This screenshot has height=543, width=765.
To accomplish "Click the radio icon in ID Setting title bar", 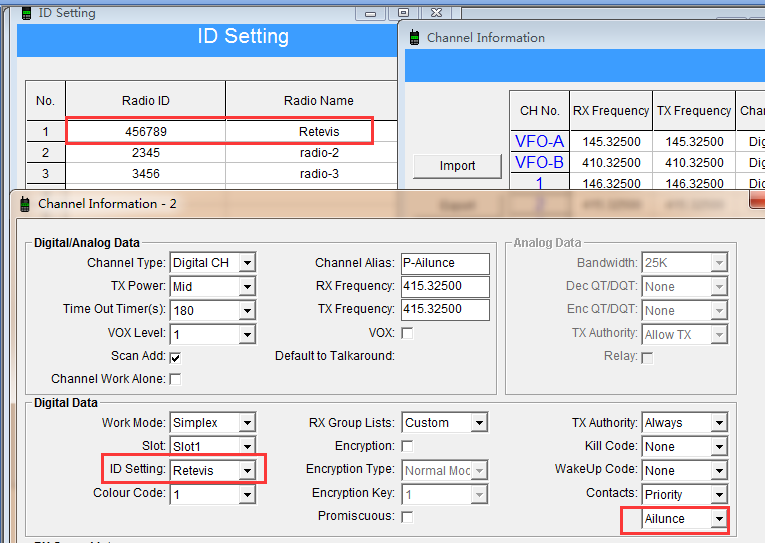I will pyautogui.click(x=26, y=13).
